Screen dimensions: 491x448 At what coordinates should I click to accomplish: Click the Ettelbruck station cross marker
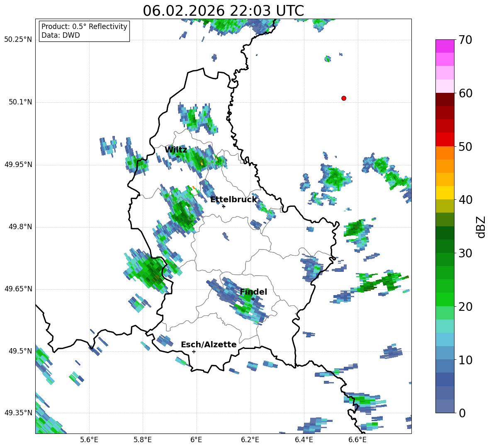[x=224, y=206]
